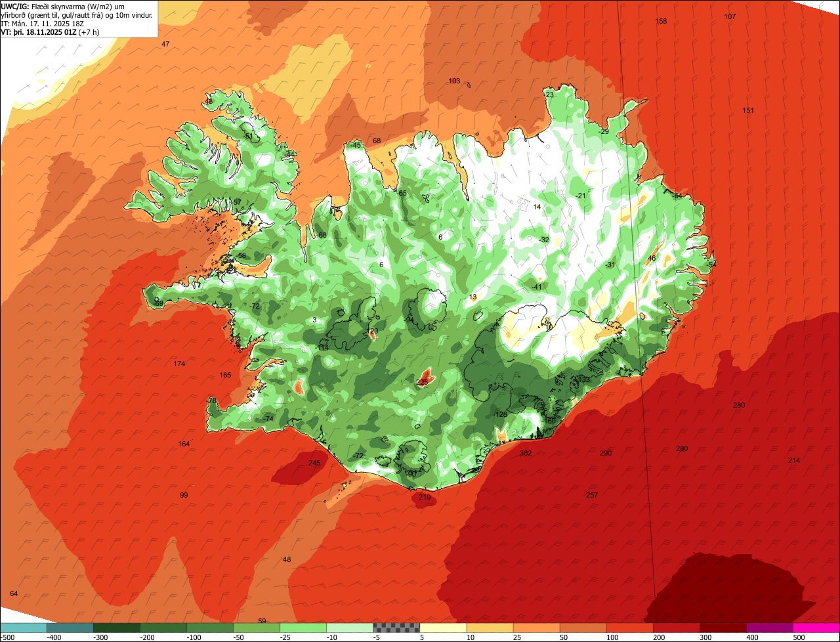This screenshot has width=840, height=642.
Task: Click the dark red 300 to 400 legend swatch
Action: [723, 628]
